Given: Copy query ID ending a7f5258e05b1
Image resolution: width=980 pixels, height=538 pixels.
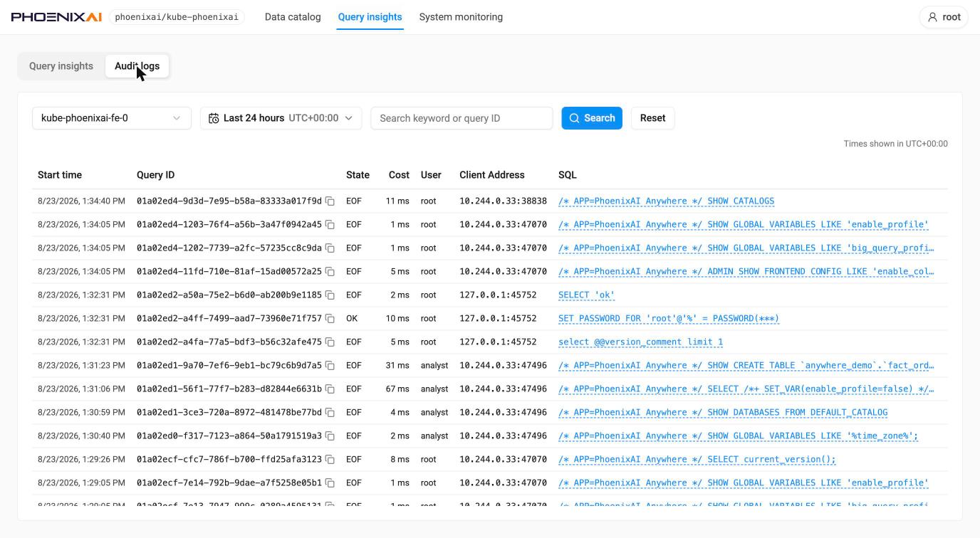Looking at the screenshot, I should 330,483.
